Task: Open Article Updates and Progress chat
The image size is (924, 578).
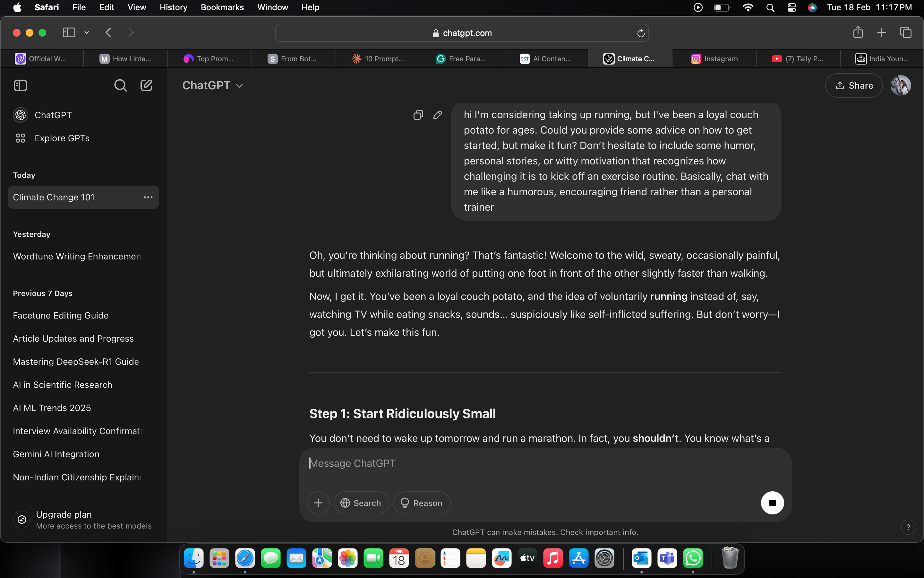Action: pos(83,339)
